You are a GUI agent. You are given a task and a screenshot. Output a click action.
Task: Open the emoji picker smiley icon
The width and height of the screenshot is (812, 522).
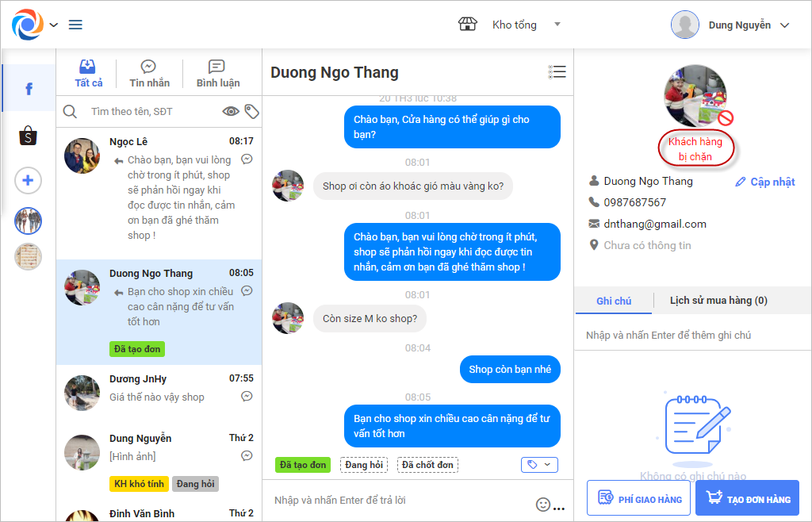542,505
